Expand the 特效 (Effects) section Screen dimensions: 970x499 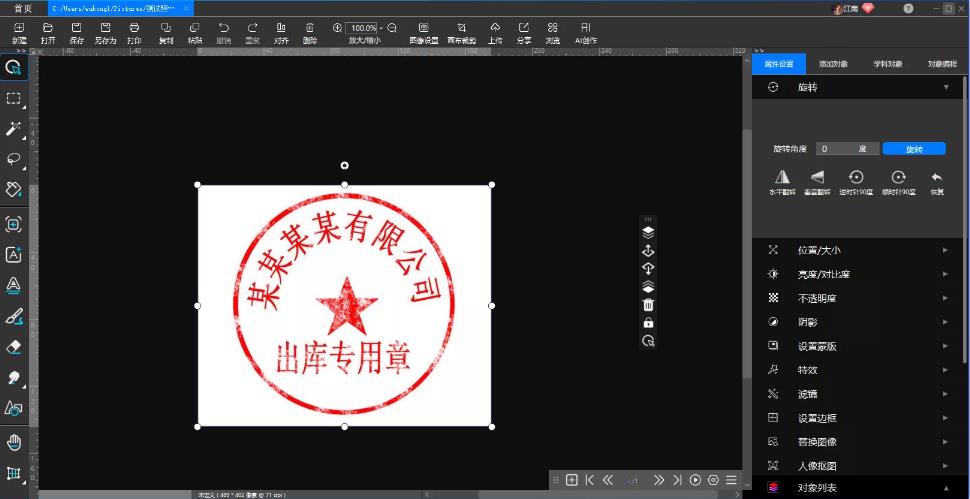945,370
